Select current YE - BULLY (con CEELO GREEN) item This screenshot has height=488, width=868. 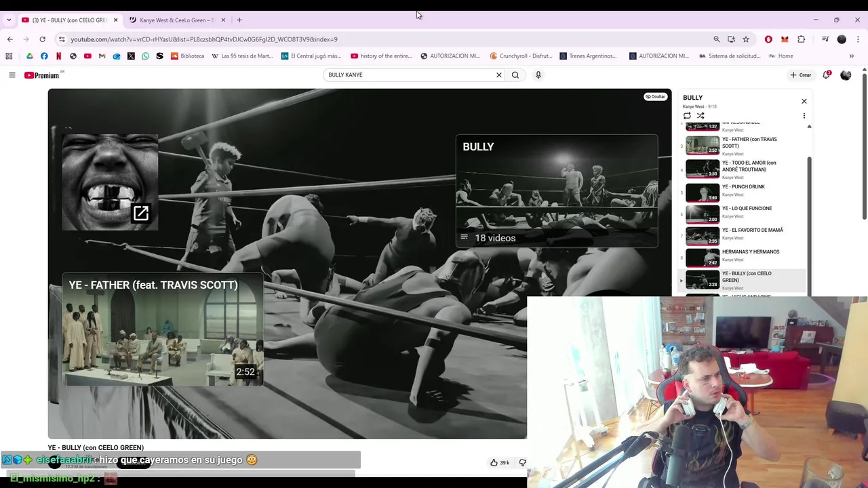pos(743,280)
